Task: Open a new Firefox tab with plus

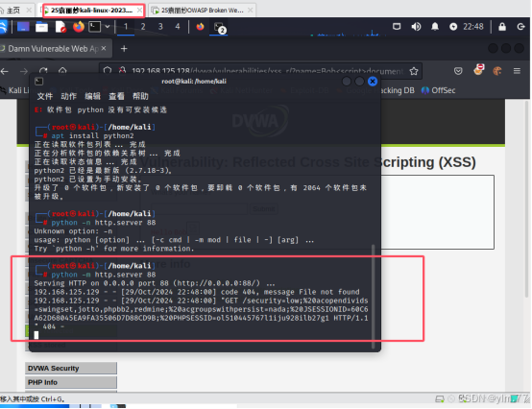Action: point(124,49)
